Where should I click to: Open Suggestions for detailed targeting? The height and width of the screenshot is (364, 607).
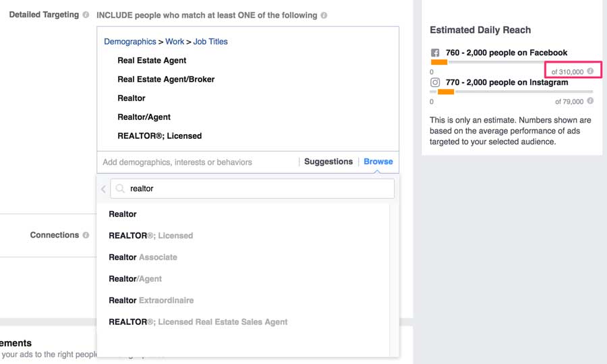[x=328, y=162]
